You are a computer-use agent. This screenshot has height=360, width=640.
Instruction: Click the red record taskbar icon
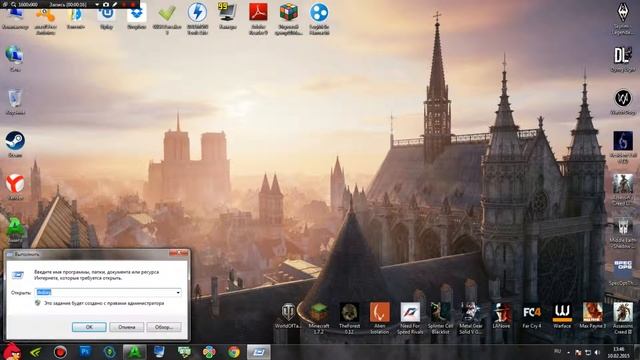tap(60, 352)
